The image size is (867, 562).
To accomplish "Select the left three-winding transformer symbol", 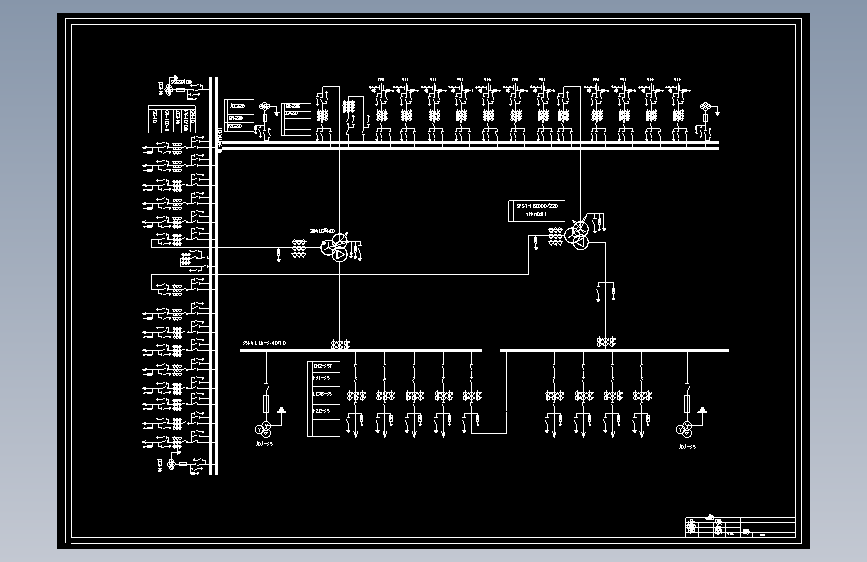I will click(x=336, y=247).
